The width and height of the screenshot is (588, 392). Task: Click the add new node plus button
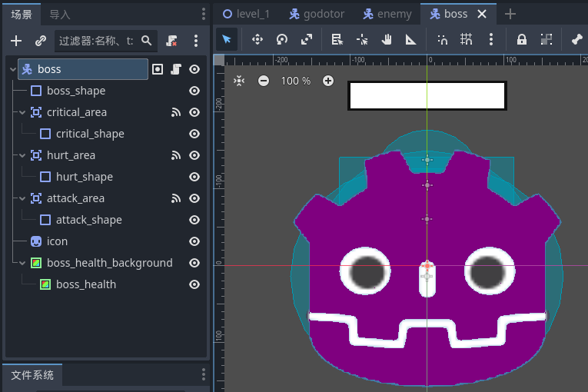click(x=16, y=41)
